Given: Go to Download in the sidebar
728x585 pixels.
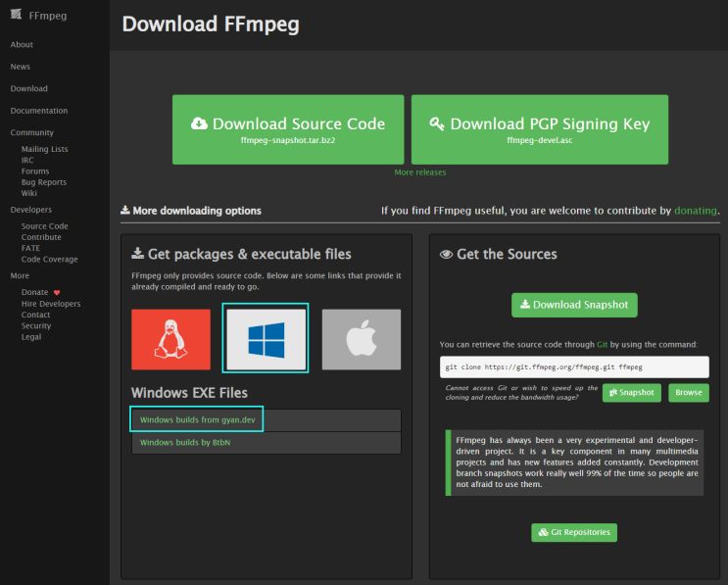Looking at the screenshot, I should 28,88.
